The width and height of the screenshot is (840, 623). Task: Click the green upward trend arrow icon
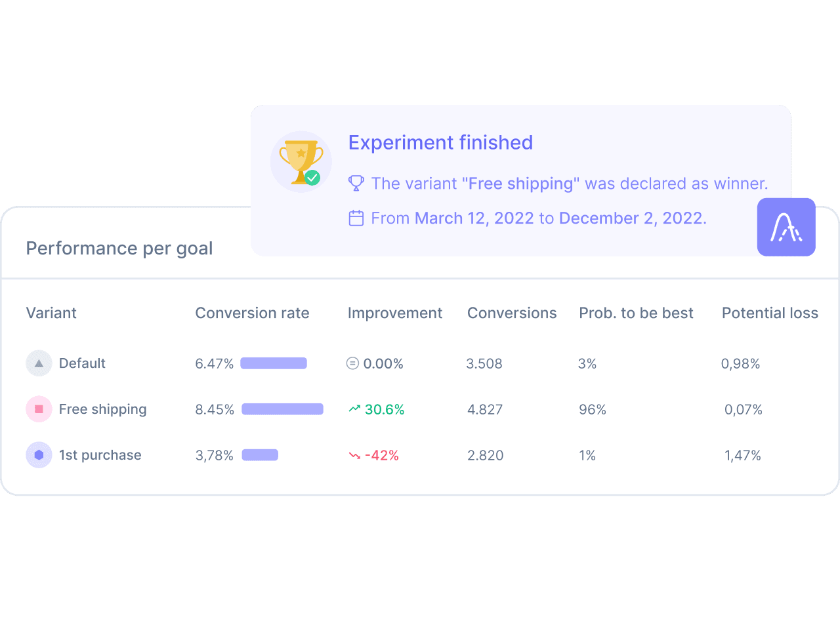point(354,409)
